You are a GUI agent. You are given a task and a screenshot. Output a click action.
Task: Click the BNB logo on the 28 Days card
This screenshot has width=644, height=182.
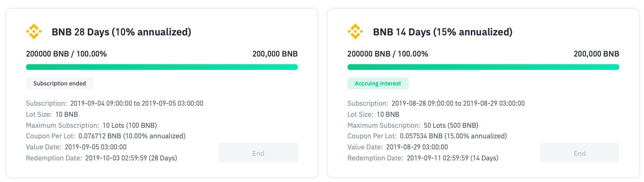click(x=34, y=32)
